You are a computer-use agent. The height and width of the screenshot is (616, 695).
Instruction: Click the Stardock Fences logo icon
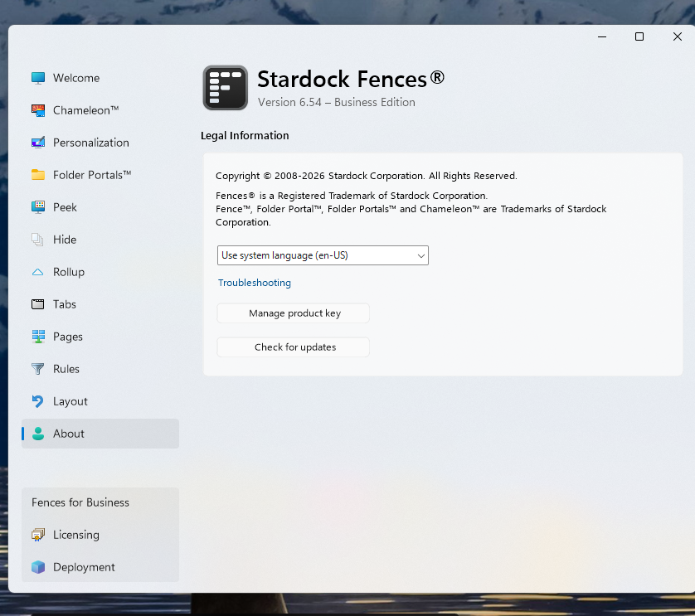[225, 88]
